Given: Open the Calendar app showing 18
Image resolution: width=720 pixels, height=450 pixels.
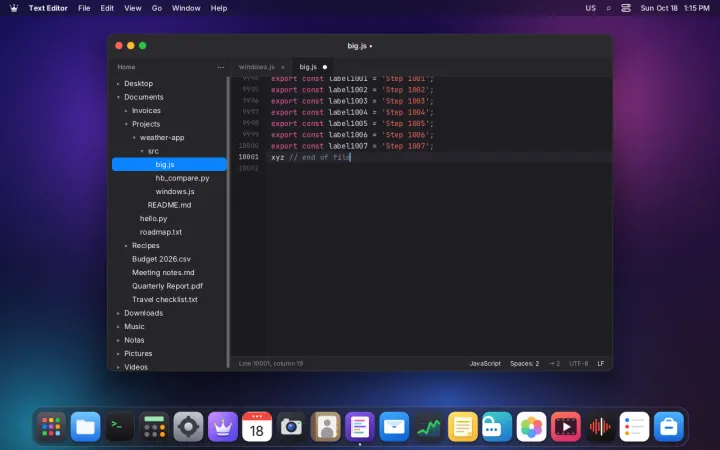Looking at the screenshot, I should 257,427.
